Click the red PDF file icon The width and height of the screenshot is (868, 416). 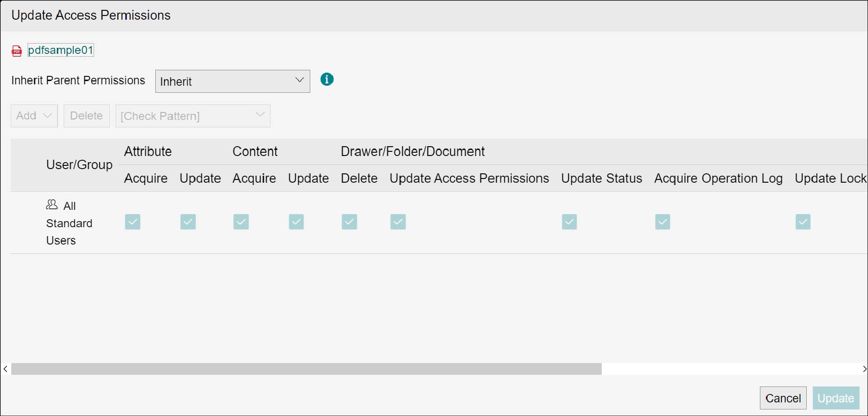point(17,51)
